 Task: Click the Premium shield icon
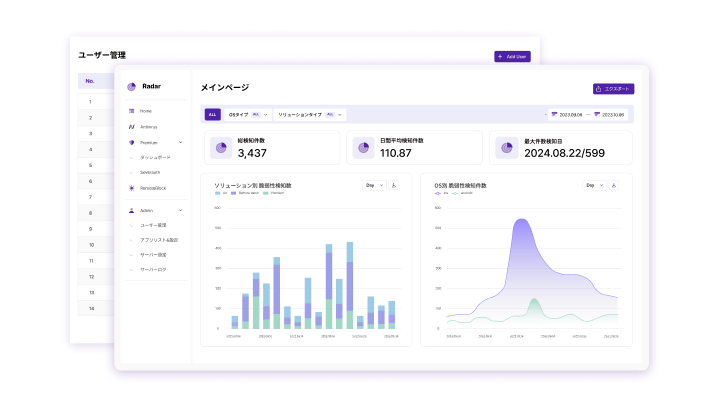132,143
